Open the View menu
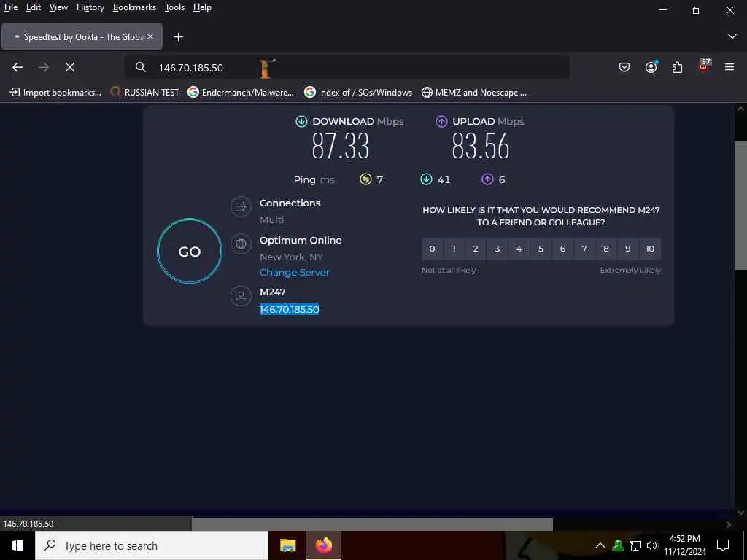Image resolution: width=747 pixels, height=560 pixels. [58, 7]
